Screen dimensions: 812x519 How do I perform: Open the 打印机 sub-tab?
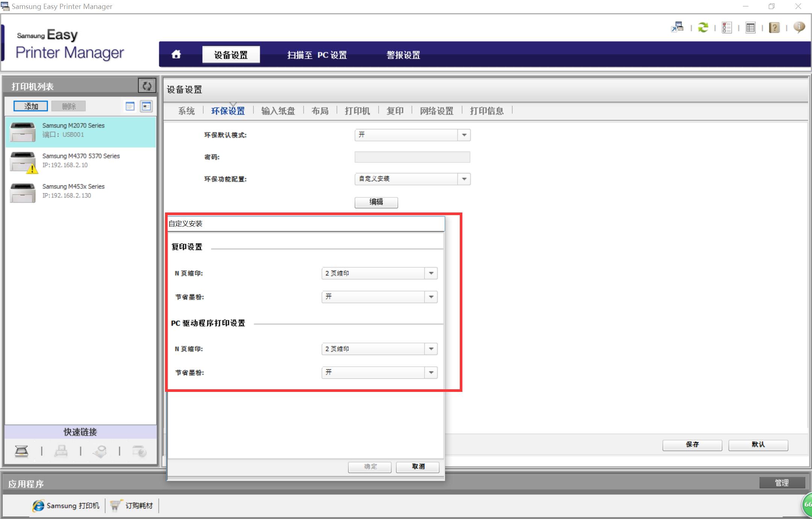coord(358,111)
